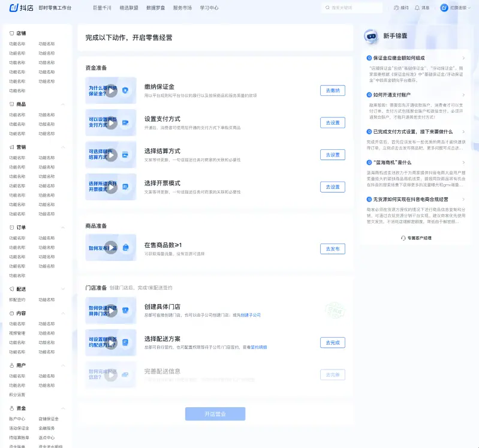Click the headset icon beside 专属客户经理
479x448 pixels.
click(x=403, y=238)
